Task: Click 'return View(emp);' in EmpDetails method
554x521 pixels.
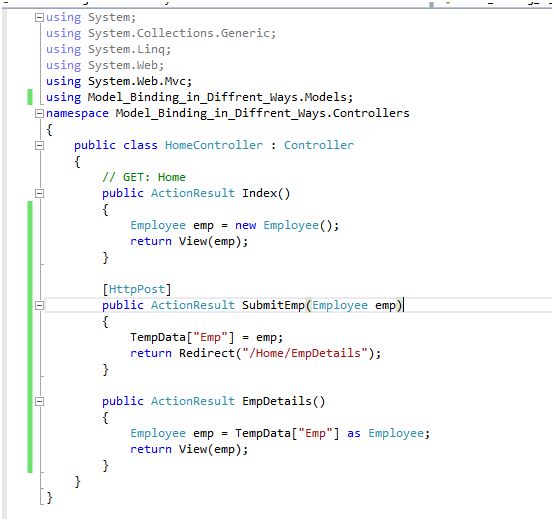Action: [189, 449]
